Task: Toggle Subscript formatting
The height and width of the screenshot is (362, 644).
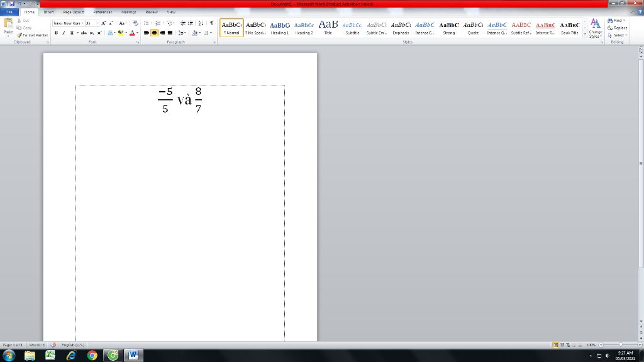Action: pos(92,33)
